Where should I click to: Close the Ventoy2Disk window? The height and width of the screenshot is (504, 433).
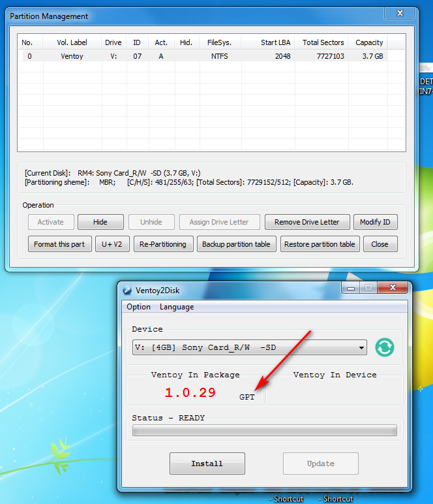(x=393, y=287)
